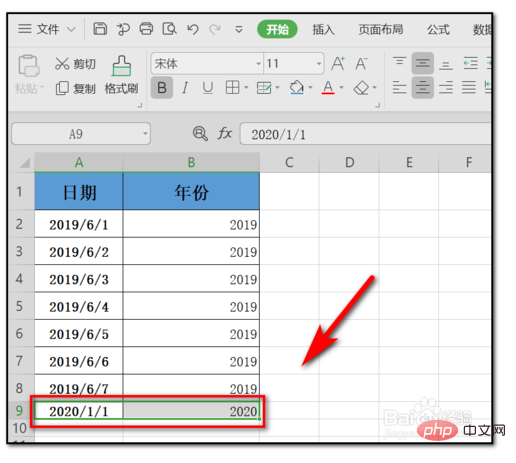Click the formula bar showing 2020/1/1

[x=365, y=134]
